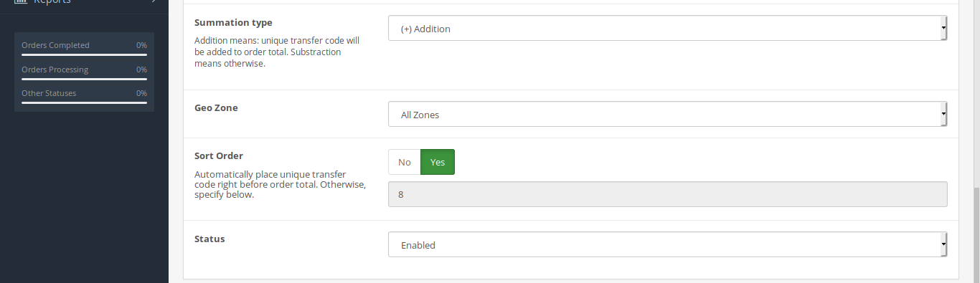
Task: Click the Orders Completed progress bar
Action: pyautogui.click(x=84, y=54)
